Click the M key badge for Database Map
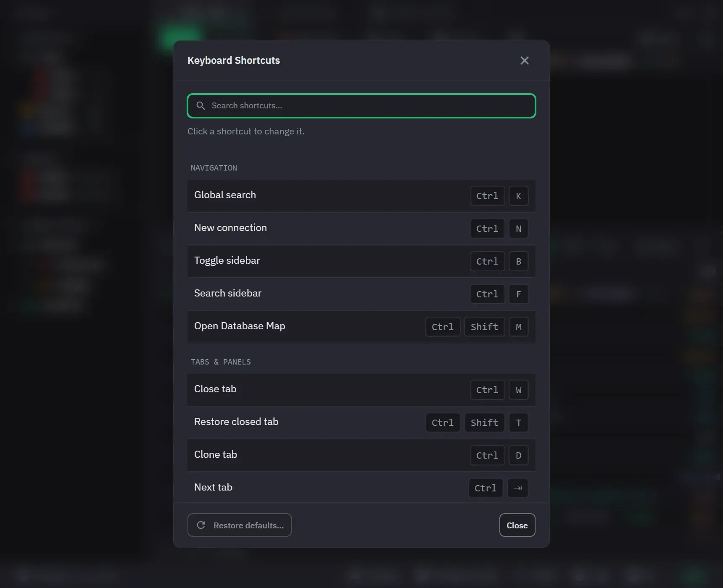The image size is (723, 588). (518, 327)
